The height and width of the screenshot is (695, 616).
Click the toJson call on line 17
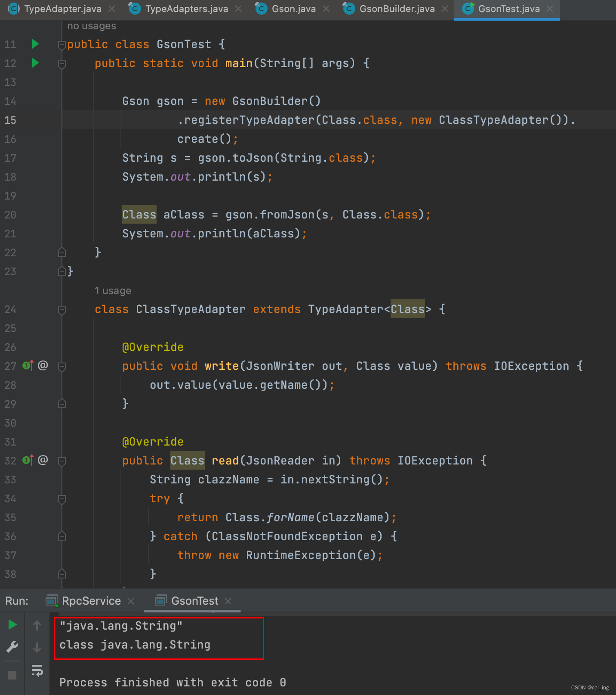(253, 158)
